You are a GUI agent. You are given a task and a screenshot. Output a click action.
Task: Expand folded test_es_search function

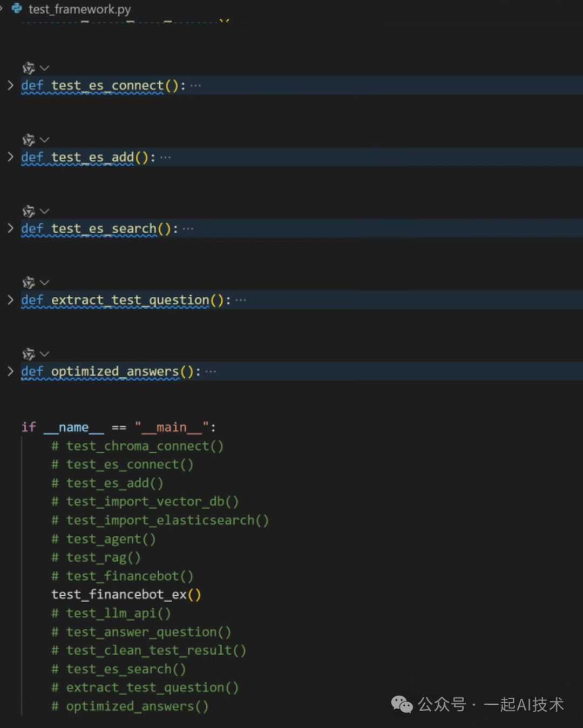[x=10, y=228]
